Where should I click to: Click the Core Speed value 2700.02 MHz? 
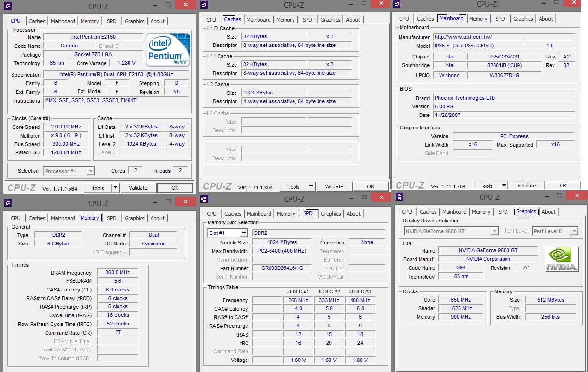pyautogui.click(x=66, y=127)
